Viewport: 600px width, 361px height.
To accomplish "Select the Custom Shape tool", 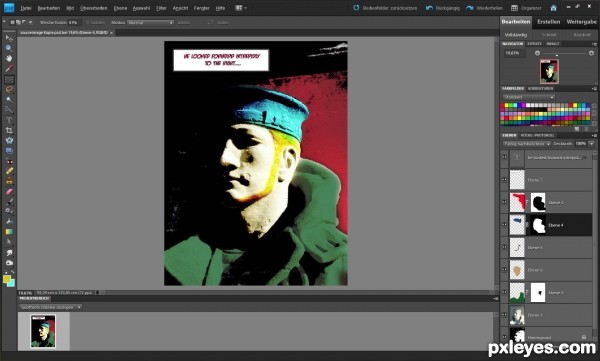I will [9, 242].
